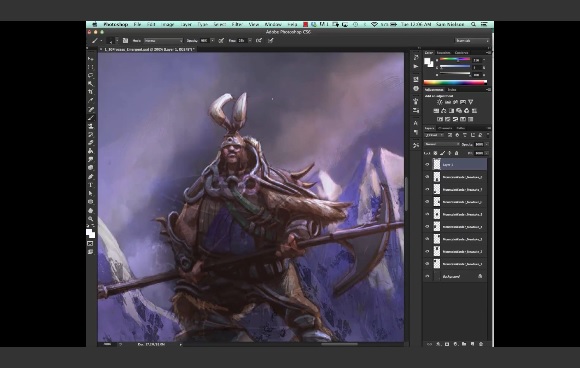
Task: Add a Curves adjustment
Action: 455,102
